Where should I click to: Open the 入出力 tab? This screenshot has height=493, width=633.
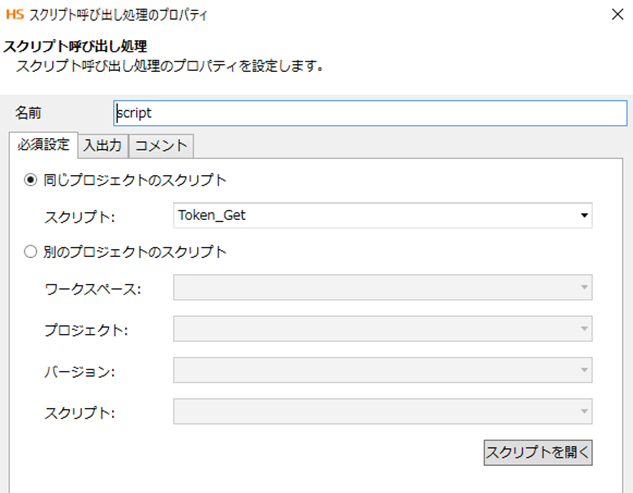(x=102, y=145)
